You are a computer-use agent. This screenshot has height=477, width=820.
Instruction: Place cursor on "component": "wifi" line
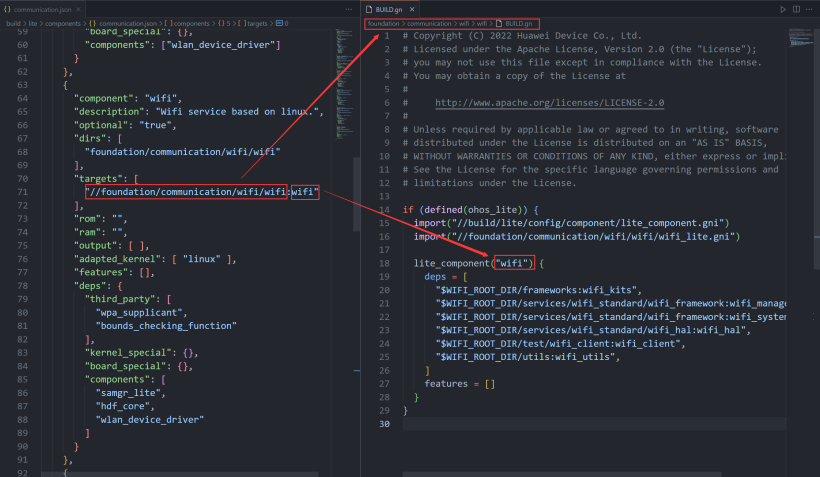click(x=128, y=98)
